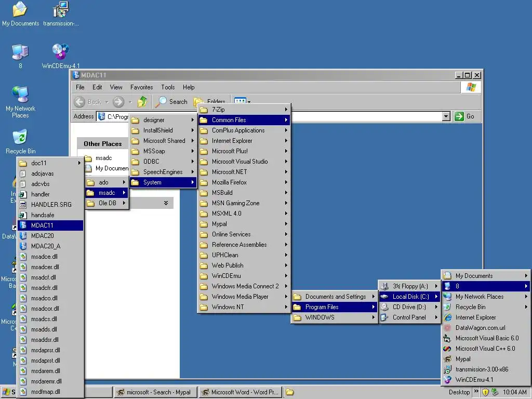The height and width of the screenshot is (399, 532).
Task: Select My Documents in Desktop toolbar menu
Action: 486,276
